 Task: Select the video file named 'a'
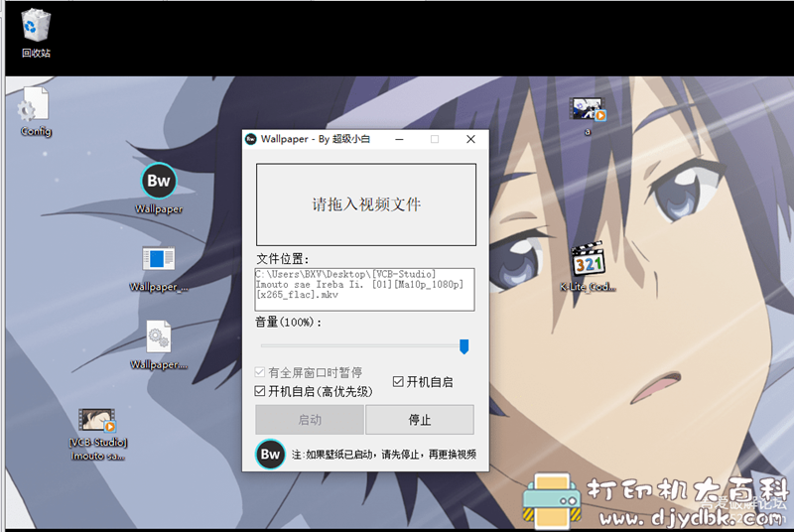(588, 115)
